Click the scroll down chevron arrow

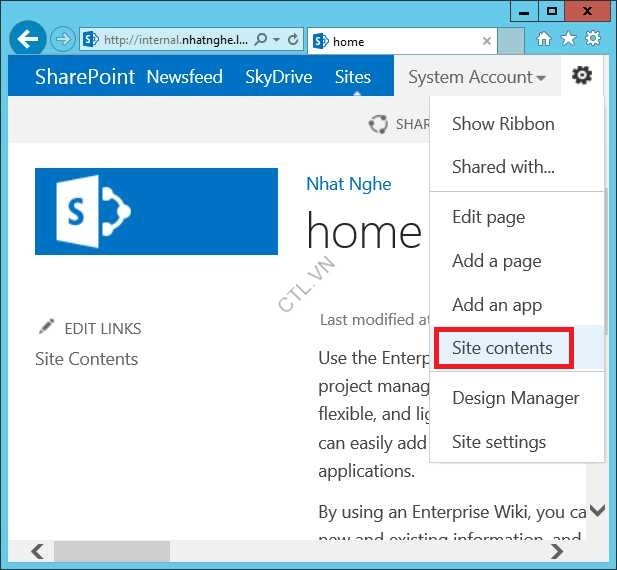coord(597,511)
